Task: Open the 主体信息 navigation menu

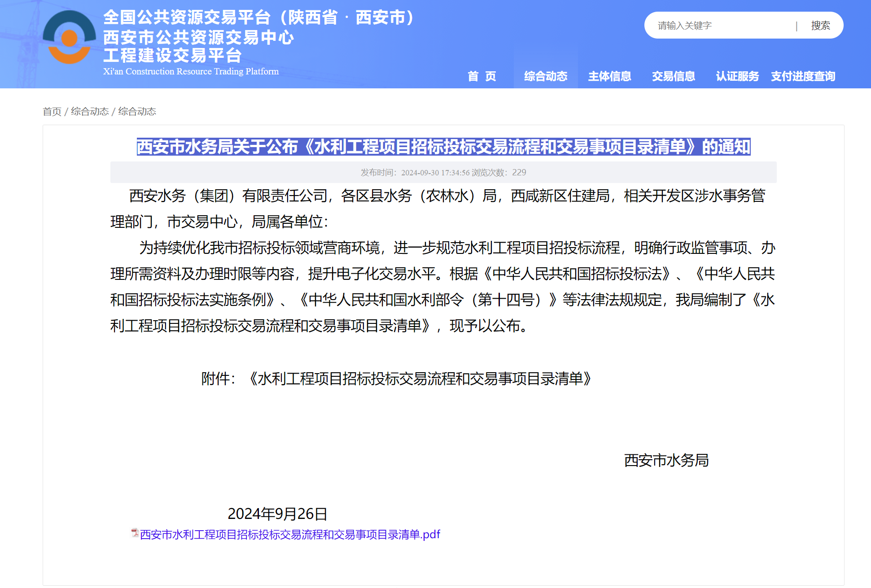Action: (x=609, y=76)
